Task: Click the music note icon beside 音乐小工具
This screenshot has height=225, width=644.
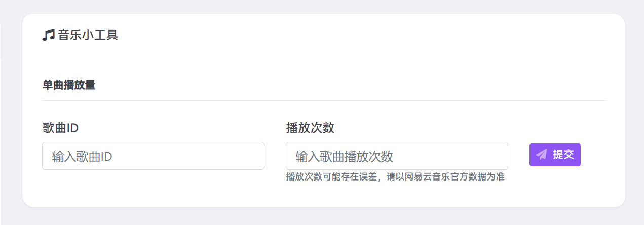Action: click(x=48, y=35)
